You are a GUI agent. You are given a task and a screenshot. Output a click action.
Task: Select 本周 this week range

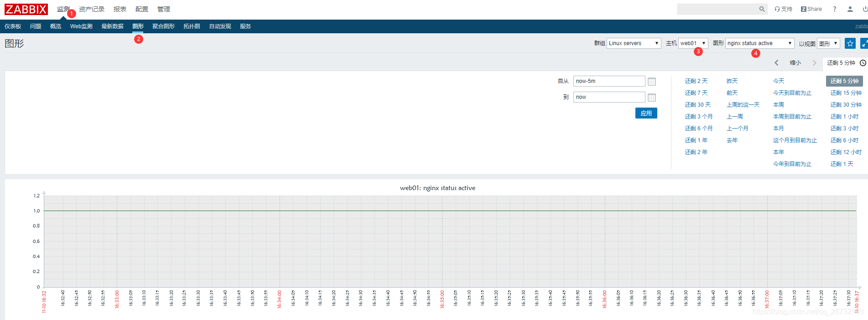(779, 105)
